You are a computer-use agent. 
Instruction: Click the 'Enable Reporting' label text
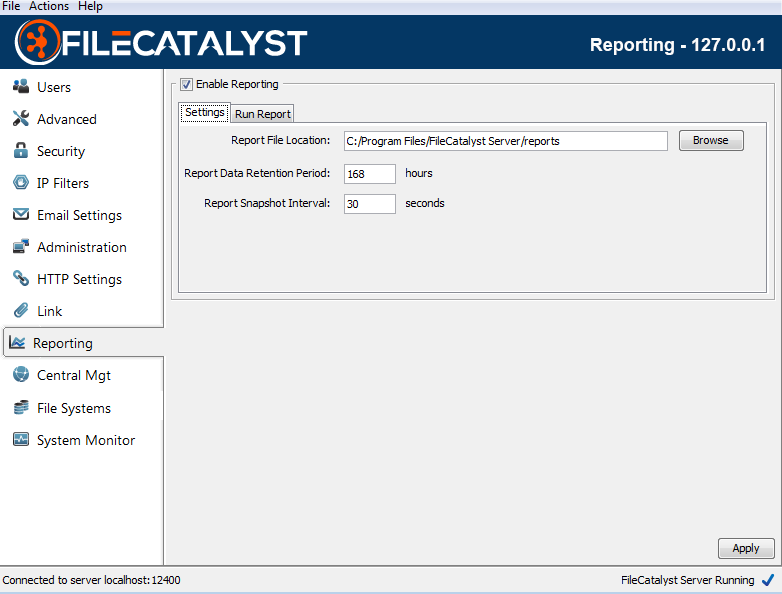[x=237, y=84]
